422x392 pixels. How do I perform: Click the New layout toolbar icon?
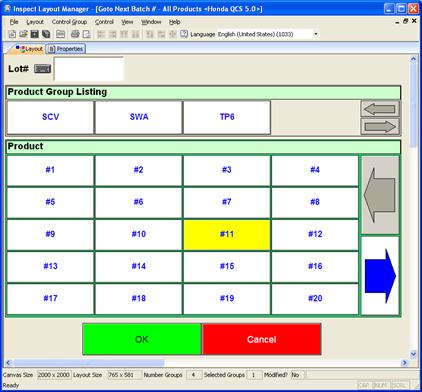(12, 34)
